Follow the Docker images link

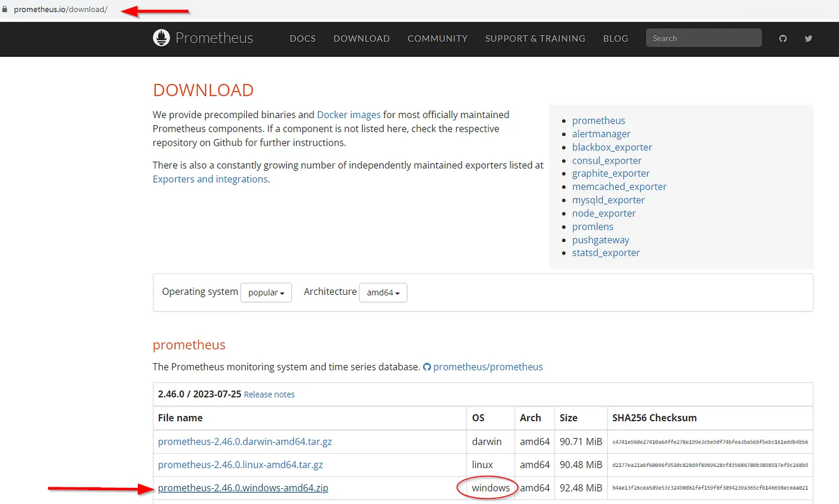(349, 114)
